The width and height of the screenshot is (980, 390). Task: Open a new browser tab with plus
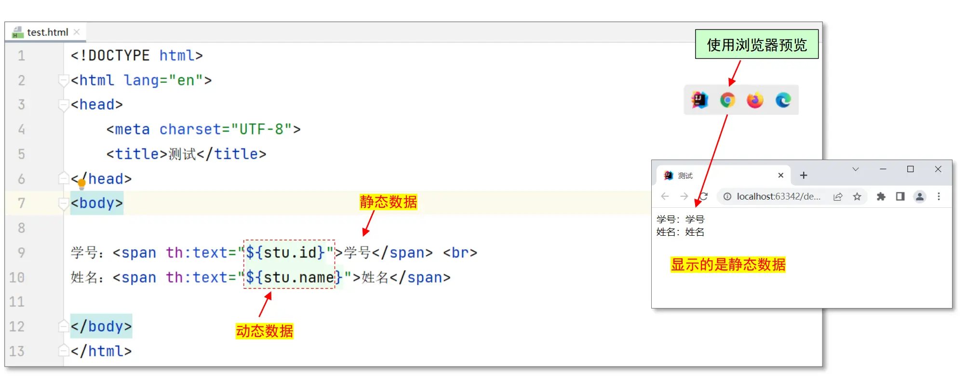pyautogui.click(x=804, y=175)
